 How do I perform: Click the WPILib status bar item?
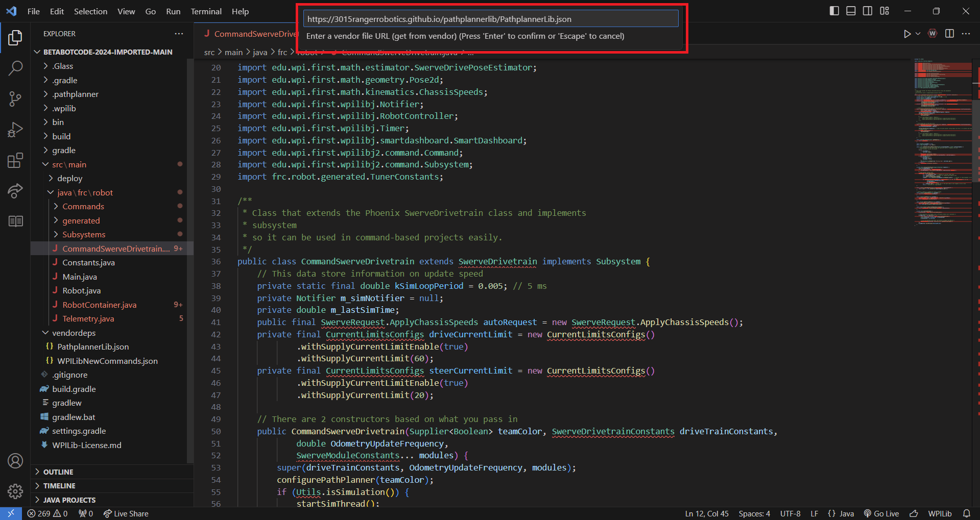(940, 513)
